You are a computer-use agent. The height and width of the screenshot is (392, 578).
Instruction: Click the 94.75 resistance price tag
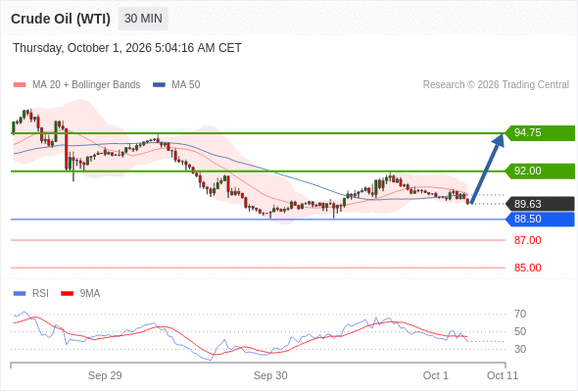540,132
